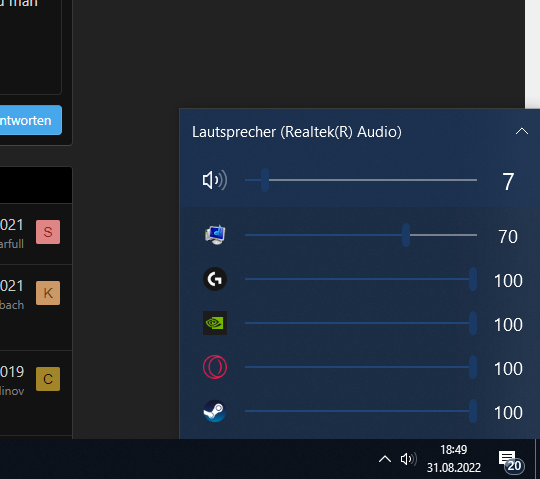540x479 pixels.
Task: Set the Logitech G Hub volume slider
Action: point(361,279)
